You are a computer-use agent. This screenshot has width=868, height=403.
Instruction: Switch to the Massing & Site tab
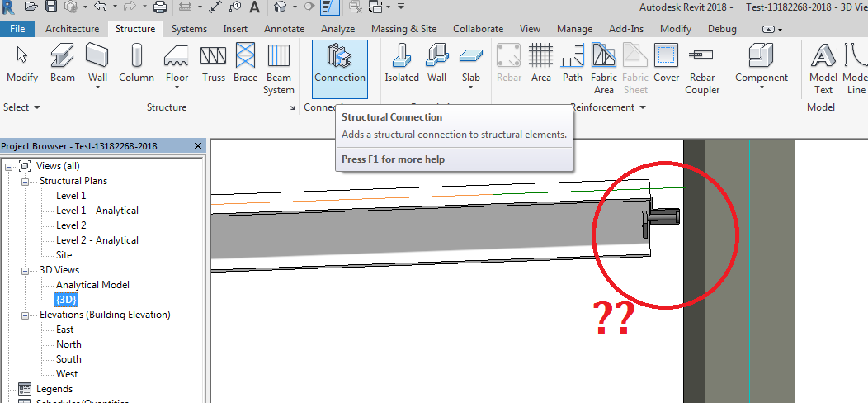(403, 29)
